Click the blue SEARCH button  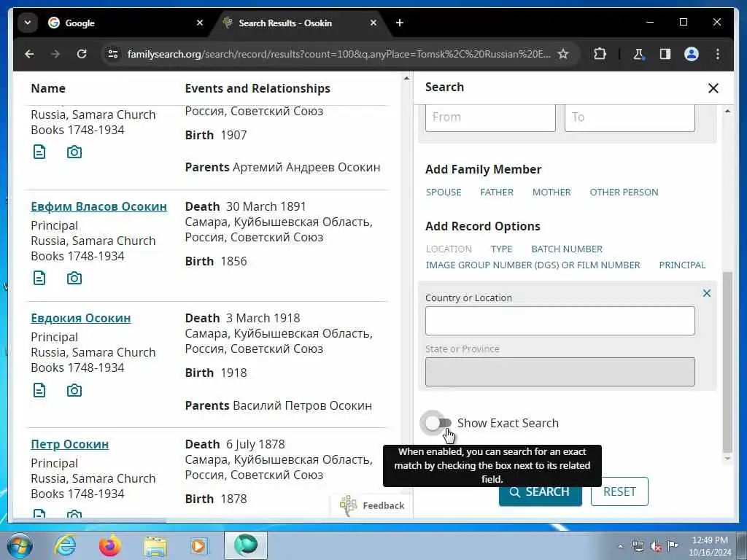[x=541, y=491]
